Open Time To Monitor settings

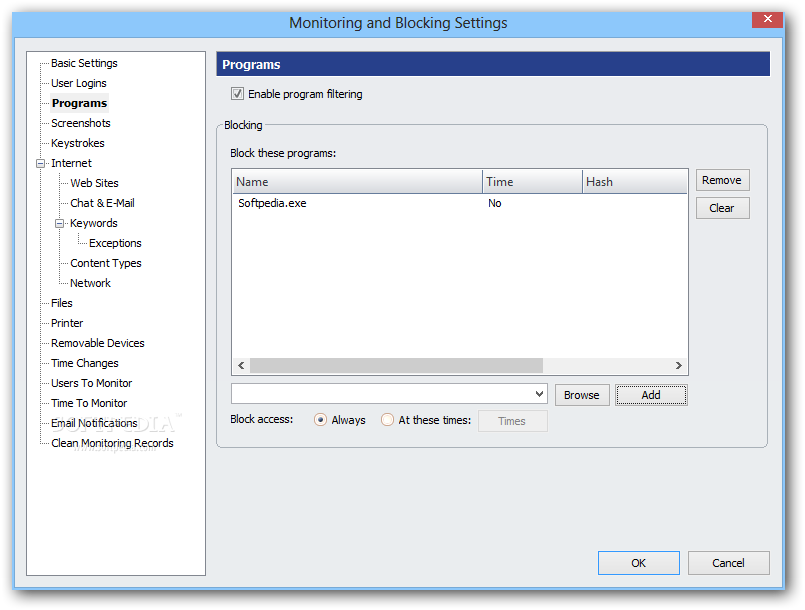point(89,404)
